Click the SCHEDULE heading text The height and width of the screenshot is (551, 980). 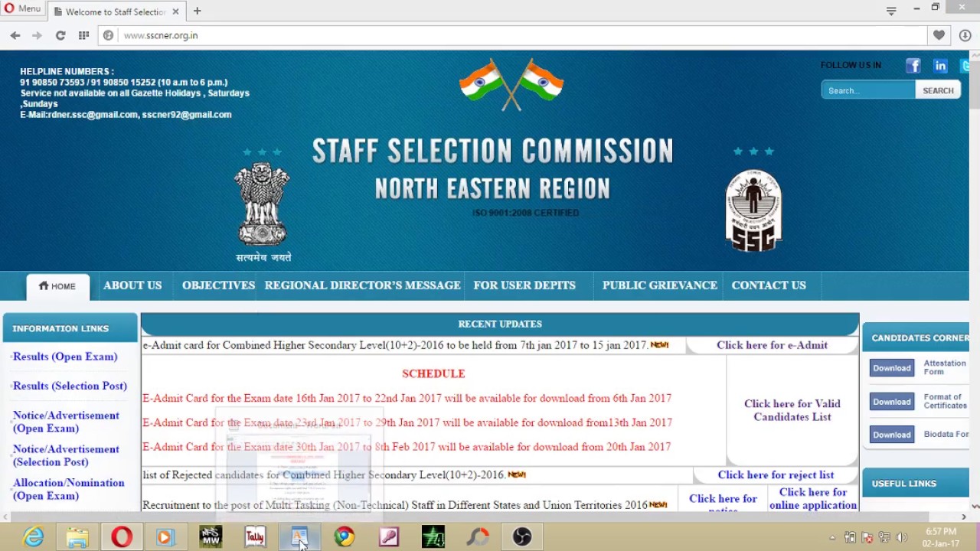coord(433,373)
